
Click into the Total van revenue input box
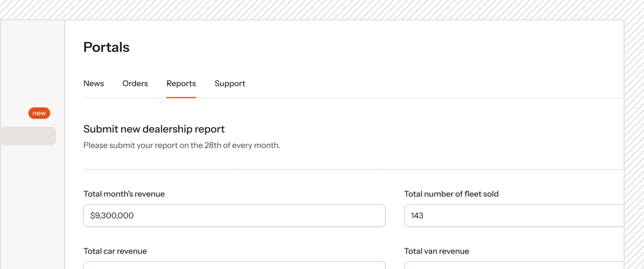514,265
